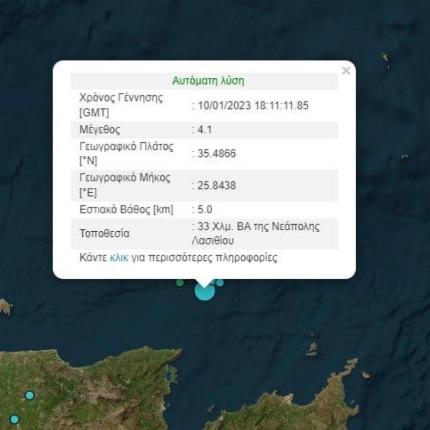Click the 'Γεωγραφικό Πλάτος [°N]' label

click(126, 153)
